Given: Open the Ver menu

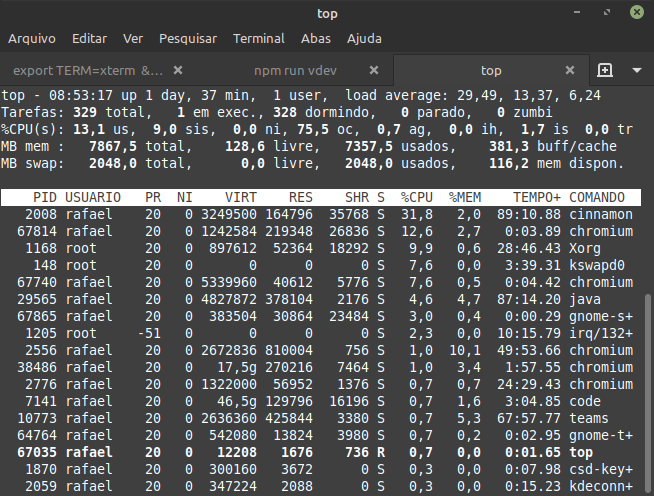Looking at the screenshot, I should (x=133, y=38).
